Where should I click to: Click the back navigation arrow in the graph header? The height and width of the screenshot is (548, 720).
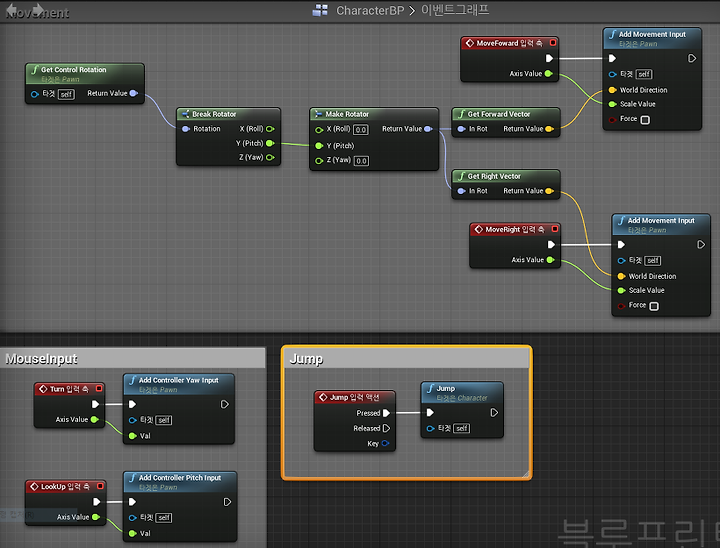[x=11, y=10]
